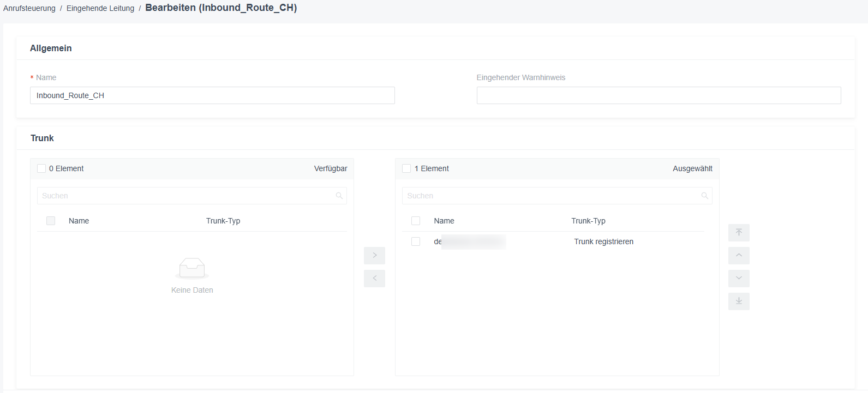
Task: Click right arrow to transfer trunks to selected
Action: [x=374, y=256]
